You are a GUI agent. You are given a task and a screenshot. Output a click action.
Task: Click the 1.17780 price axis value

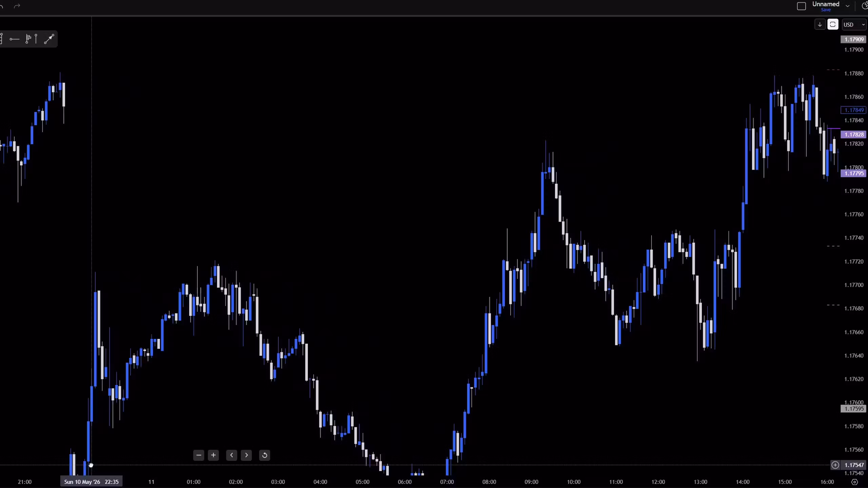pos(854,191)
